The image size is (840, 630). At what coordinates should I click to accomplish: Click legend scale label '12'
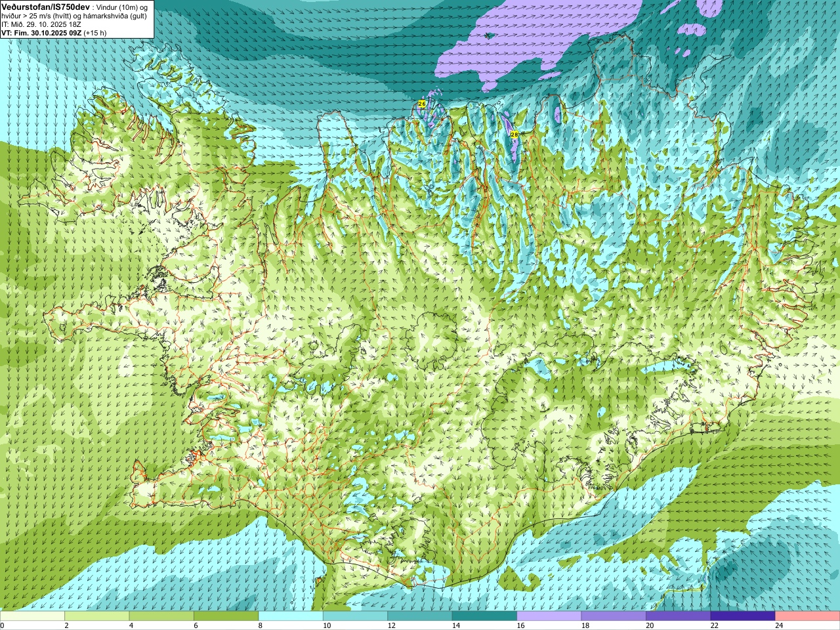click(x=391, y=625)
